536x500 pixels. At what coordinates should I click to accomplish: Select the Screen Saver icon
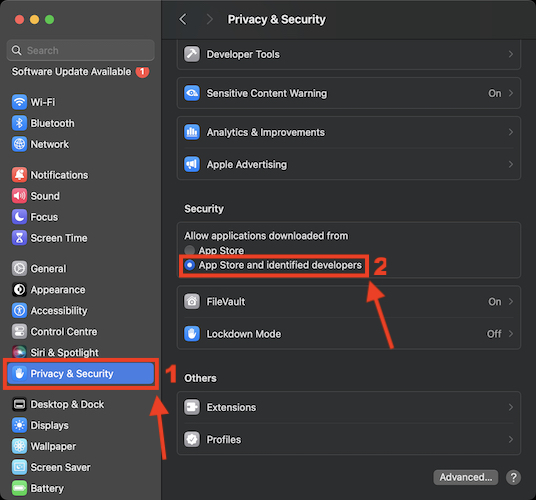point(19,467)
